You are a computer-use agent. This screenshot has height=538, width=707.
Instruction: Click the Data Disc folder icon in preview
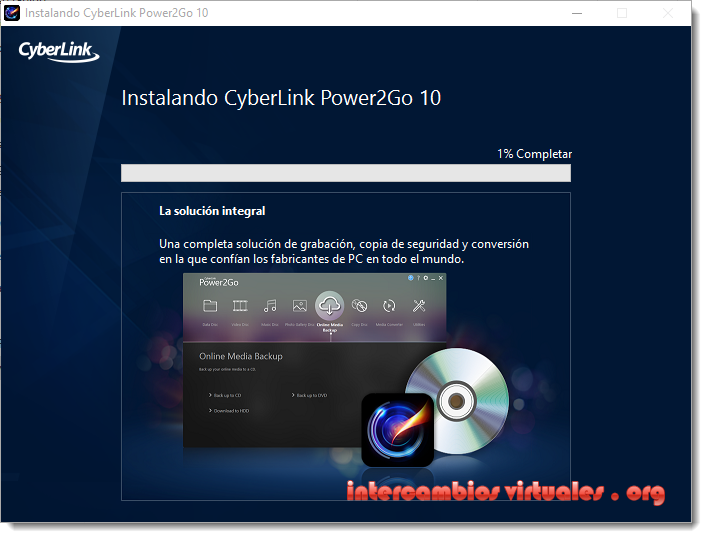coord(210,306)
